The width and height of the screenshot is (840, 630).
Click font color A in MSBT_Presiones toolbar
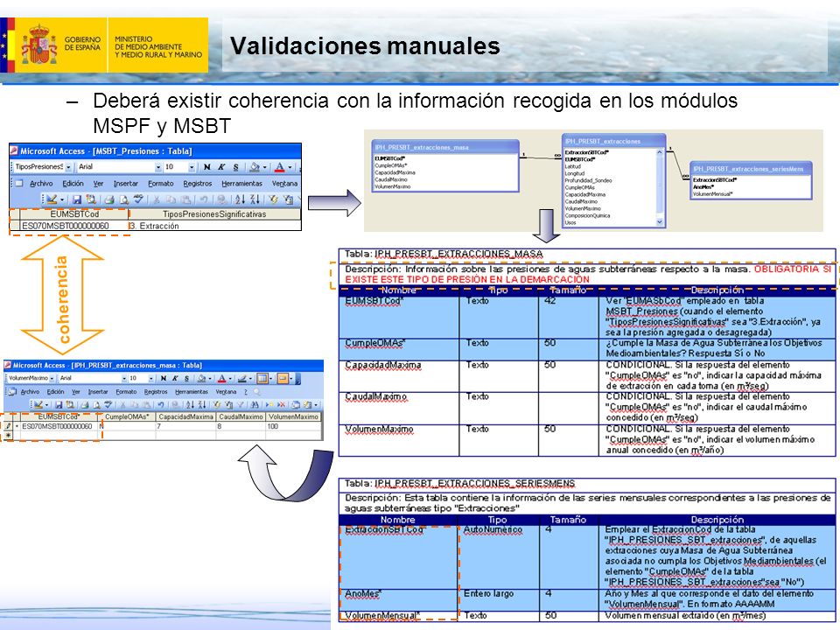point(280,167)
